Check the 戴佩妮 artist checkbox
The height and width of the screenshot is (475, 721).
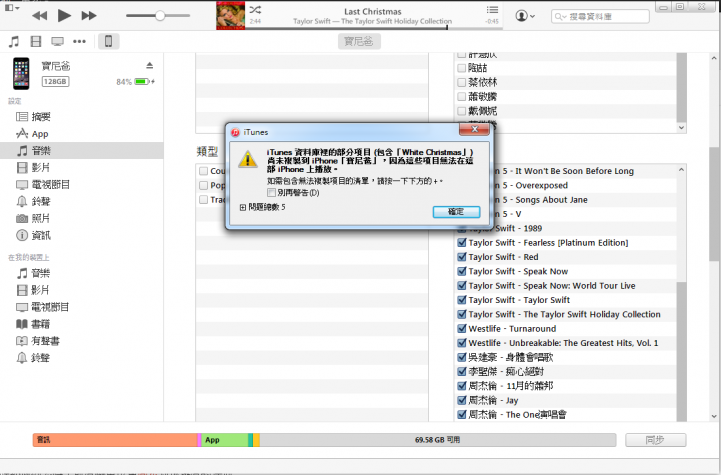coord(462,111)
